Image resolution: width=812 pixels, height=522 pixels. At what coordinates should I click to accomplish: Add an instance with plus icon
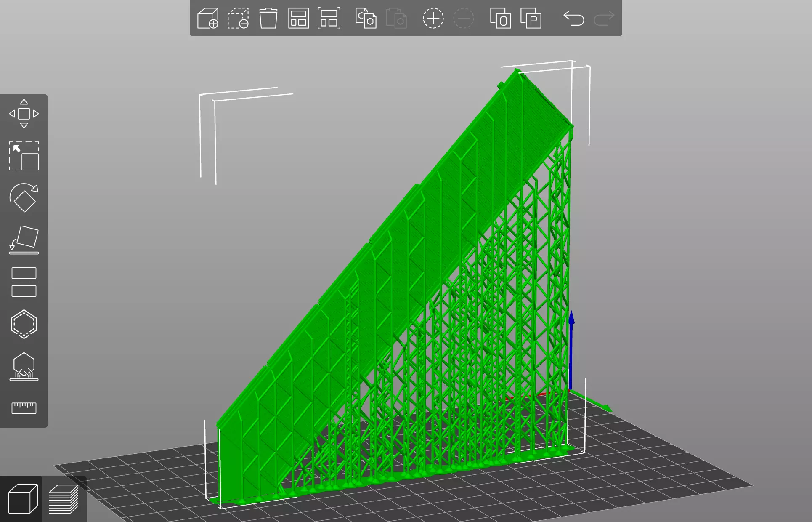tap(433, 19)
